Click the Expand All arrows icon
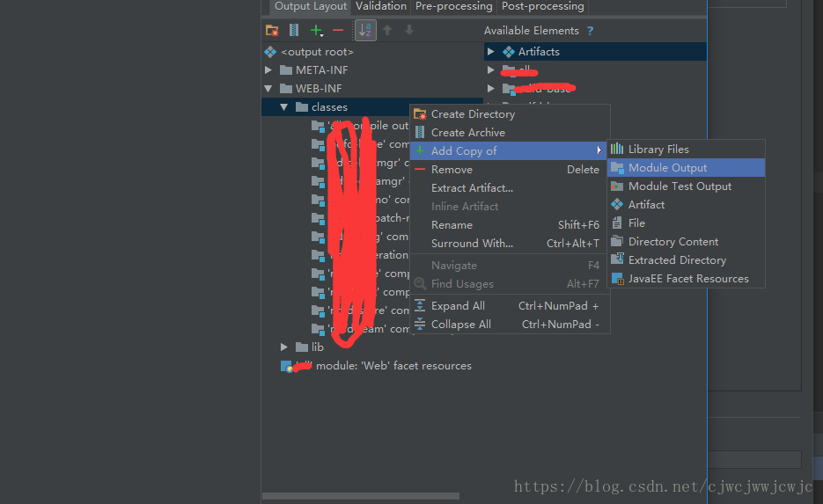This screenshot has height=504, width=823. point(420,306)
